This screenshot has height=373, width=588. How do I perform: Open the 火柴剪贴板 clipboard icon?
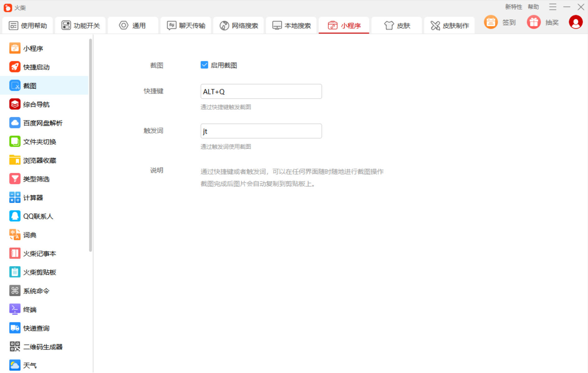point(15,272)
